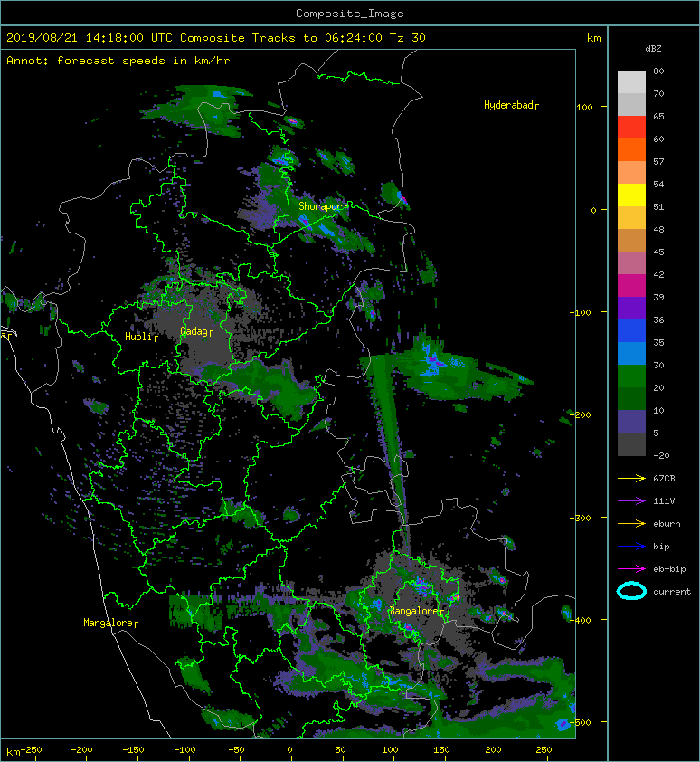The width and height of the screenshot is (700, 762).
Task: Click the -150 horizontal axis tick label
Action: pyautogui.click(x=133, y=750)
